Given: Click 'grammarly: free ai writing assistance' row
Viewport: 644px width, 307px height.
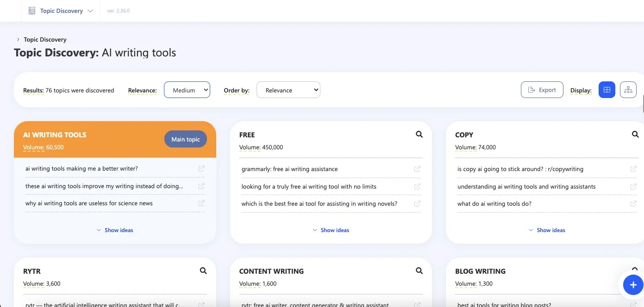Looking at the screenshot, I should 331,169.
